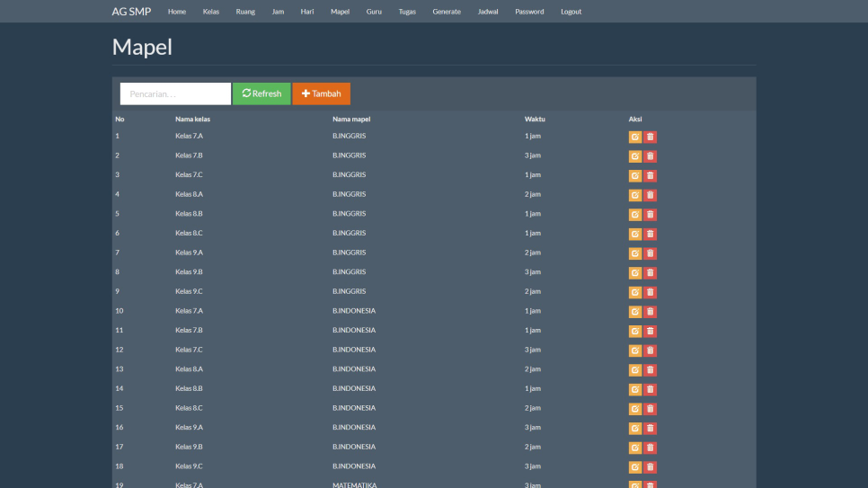Open edit for row 13 entry

click(x=635, y=370)
